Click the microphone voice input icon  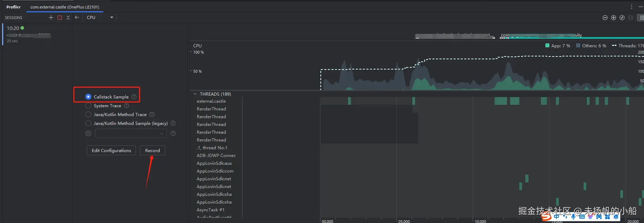click(x=573, y=217)
